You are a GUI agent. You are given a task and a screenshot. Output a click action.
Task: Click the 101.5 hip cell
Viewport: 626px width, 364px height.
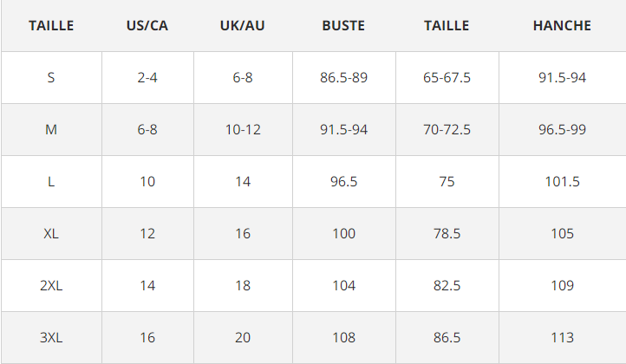point(562,182)
